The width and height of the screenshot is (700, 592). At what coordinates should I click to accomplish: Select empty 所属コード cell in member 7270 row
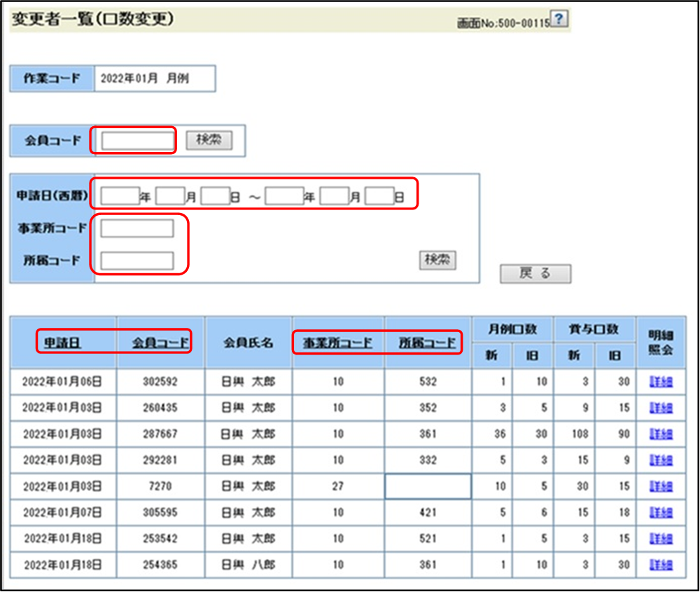(428, 486)
